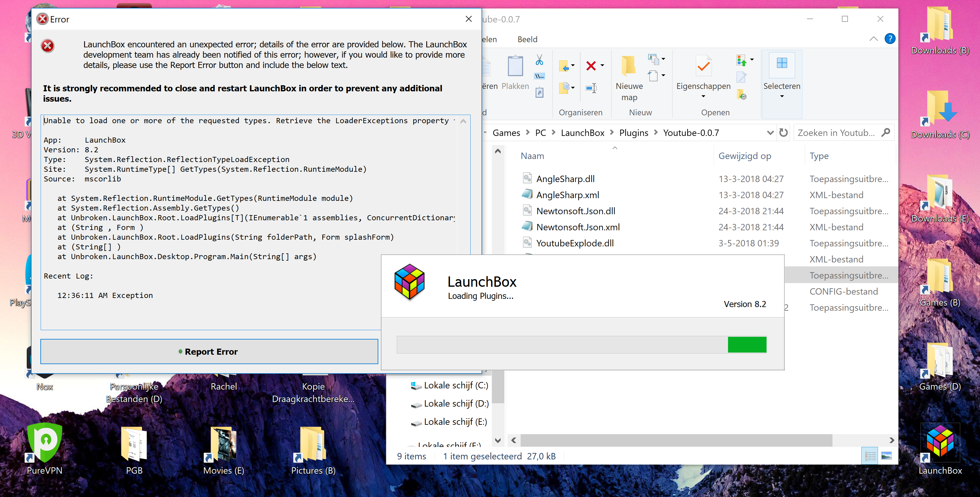Expand the Move to dropdown arrow
This screenshot has height=497, width=980.
573,66
